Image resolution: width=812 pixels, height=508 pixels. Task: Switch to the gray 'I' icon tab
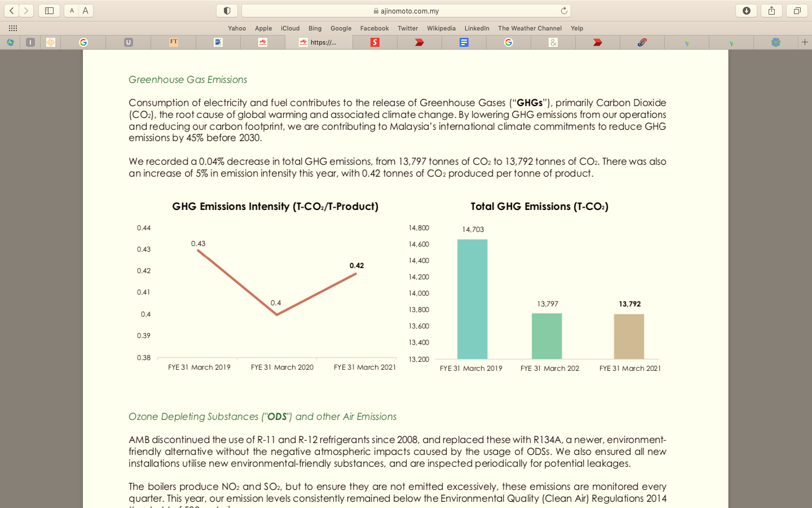[30, 42]
